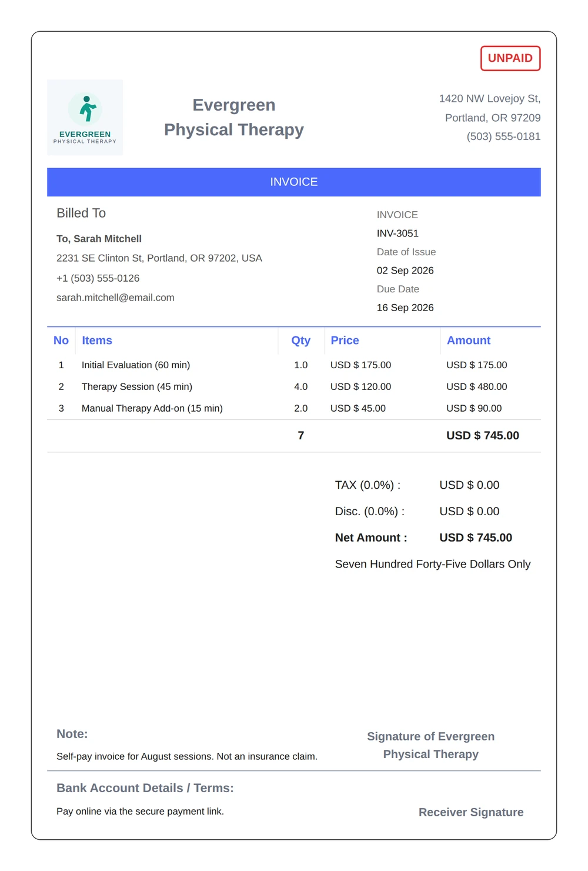Select the Therapy Session (45 min) item
Image resolution: width=588 pixels, height=871 pixels.
tap(137, 387)
